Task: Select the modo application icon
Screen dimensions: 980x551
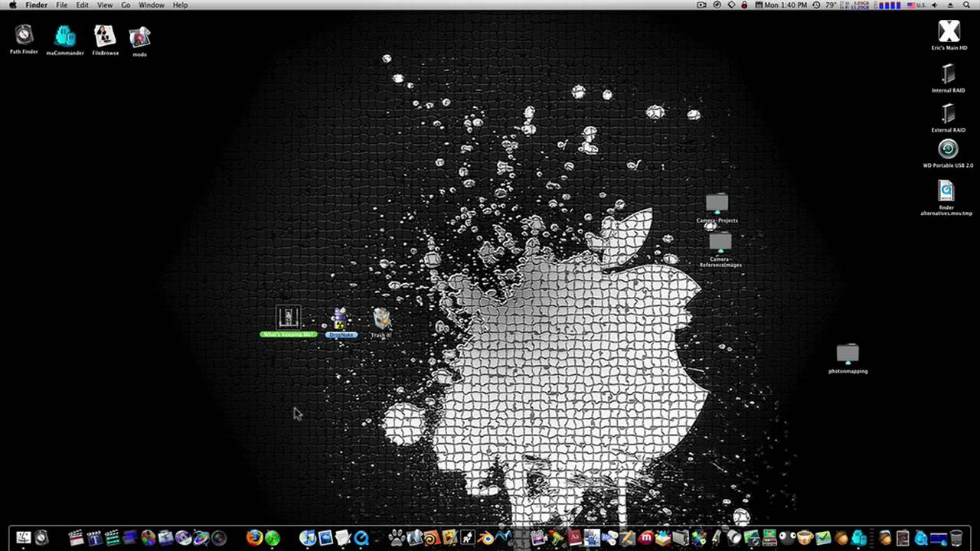Action: point(139,37)
